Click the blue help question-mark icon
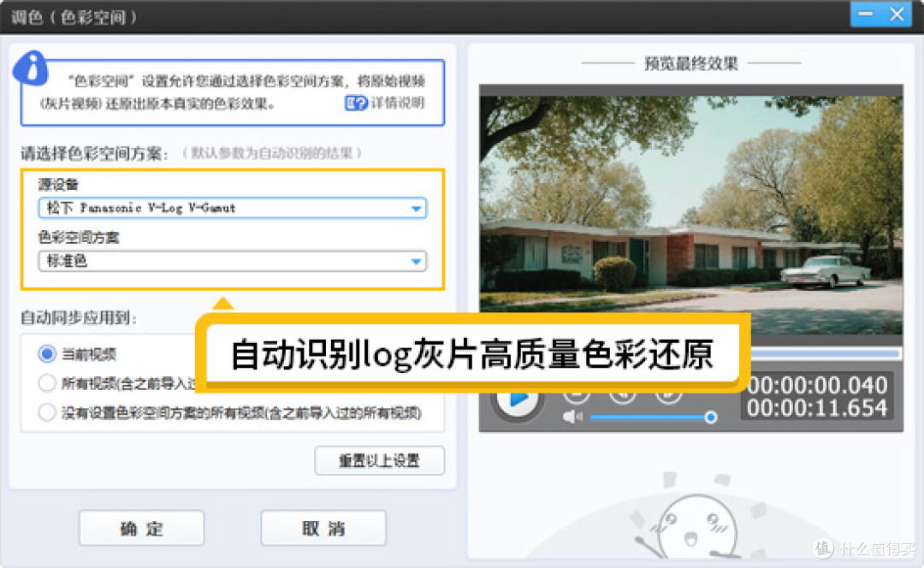The image size is (924, 568). [355, 104]
